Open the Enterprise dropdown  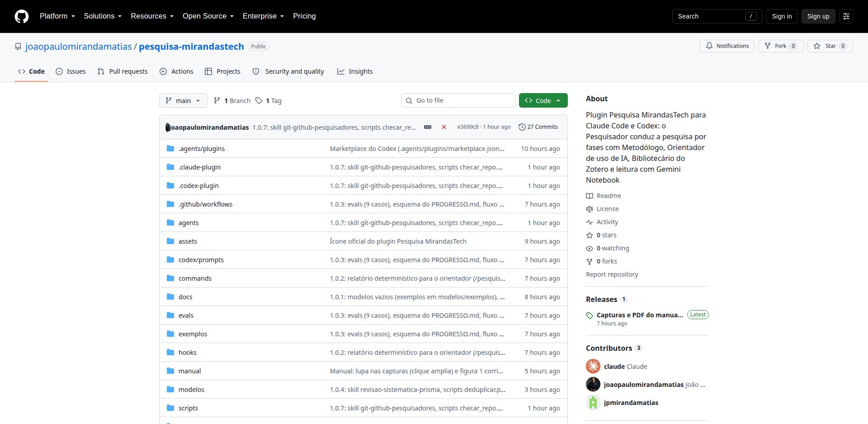(x=264, y=16)
